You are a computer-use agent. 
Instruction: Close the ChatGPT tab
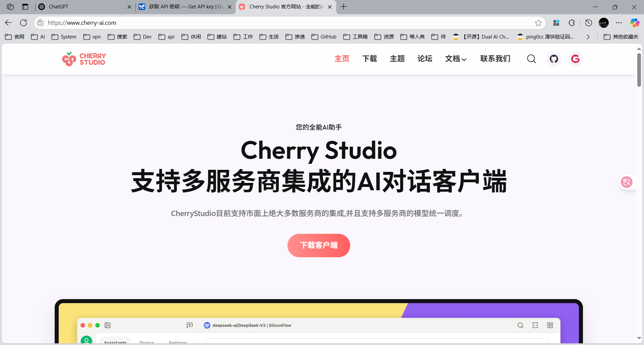click(129, 7)
